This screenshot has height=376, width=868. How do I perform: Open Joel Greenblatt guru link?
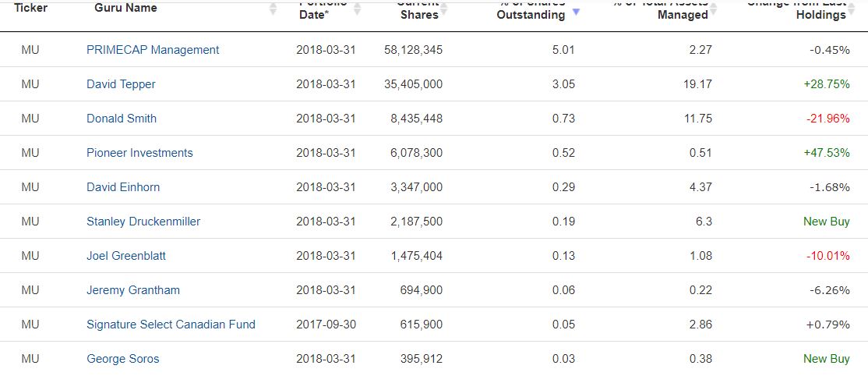(x=126, y=256)
